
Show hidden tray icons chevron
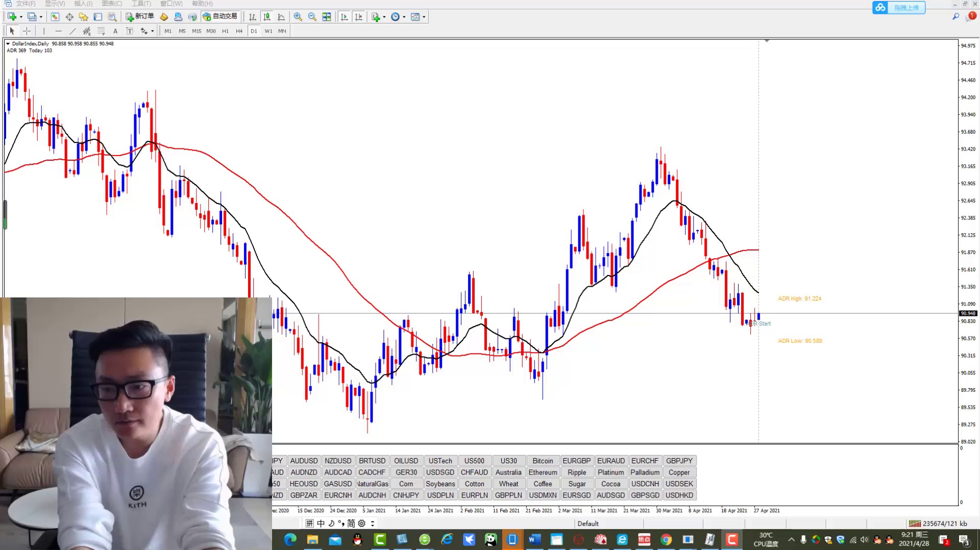tap(791, 539)
